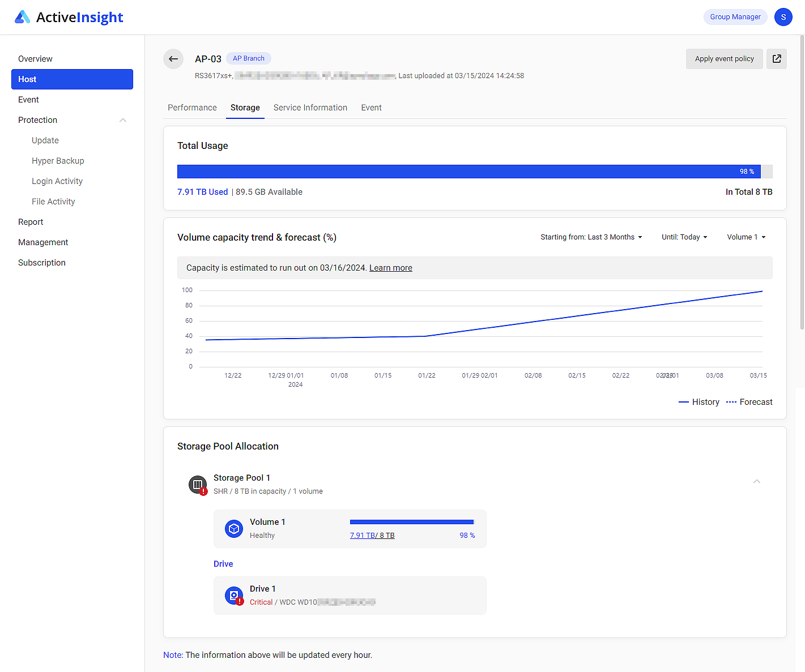Toggle the History legend entry
Screen dimensions: 805x672
click(x=699, y=402)
